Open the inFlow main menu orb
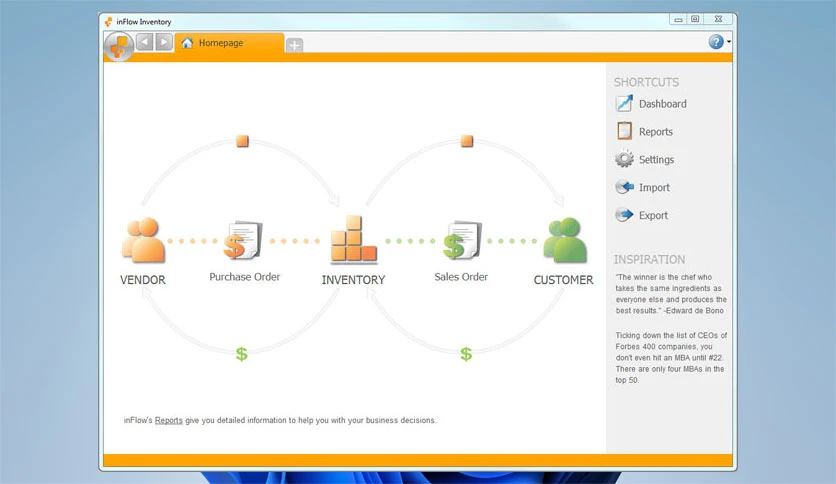The height and width of the screenshot is (484, 836). [x=118, y=46]
